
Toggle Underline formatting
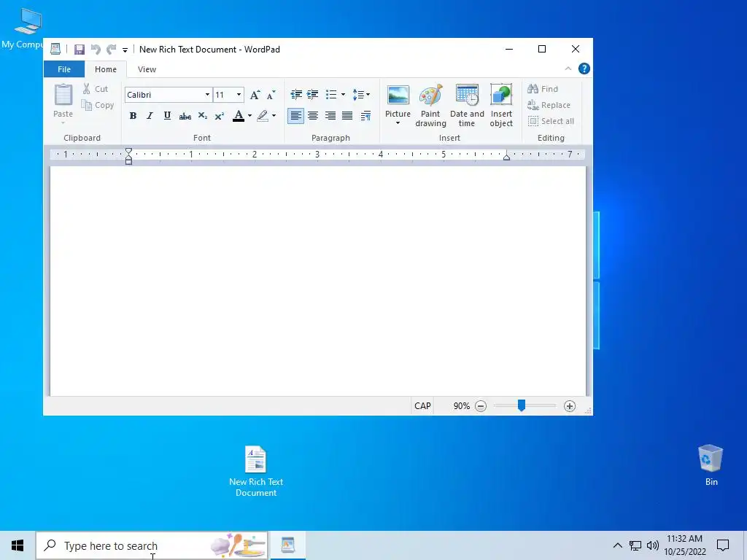[x=167, y=116]
